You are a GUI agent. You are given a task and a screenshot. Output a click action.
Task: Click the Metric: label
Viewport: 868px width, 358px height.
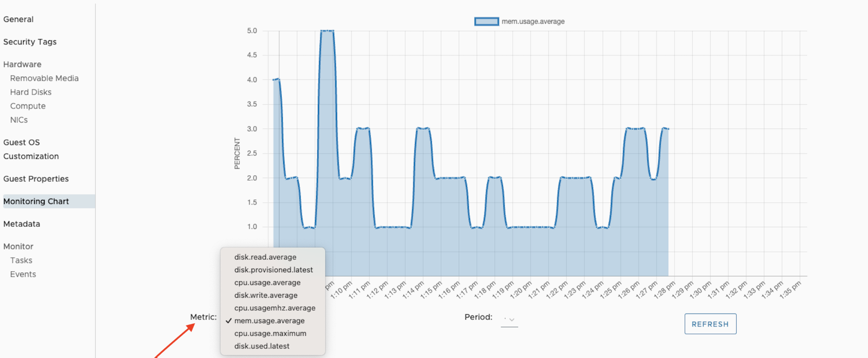point(203,317)
